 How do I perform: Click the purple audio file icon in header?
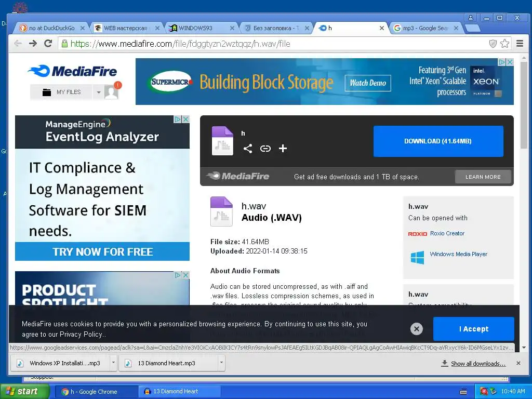(222, 141)
